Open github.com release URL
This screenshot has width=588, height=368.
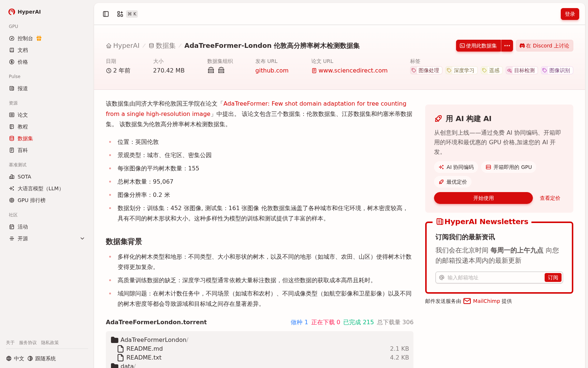[272, 70]
